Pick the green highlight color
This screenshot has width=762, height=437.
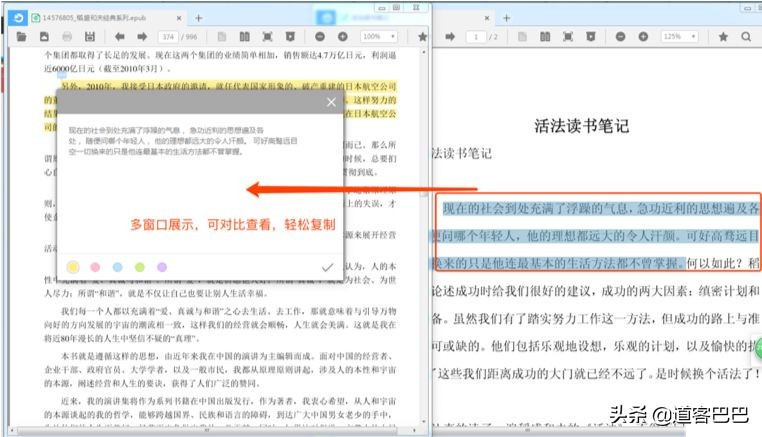(140, 267)
